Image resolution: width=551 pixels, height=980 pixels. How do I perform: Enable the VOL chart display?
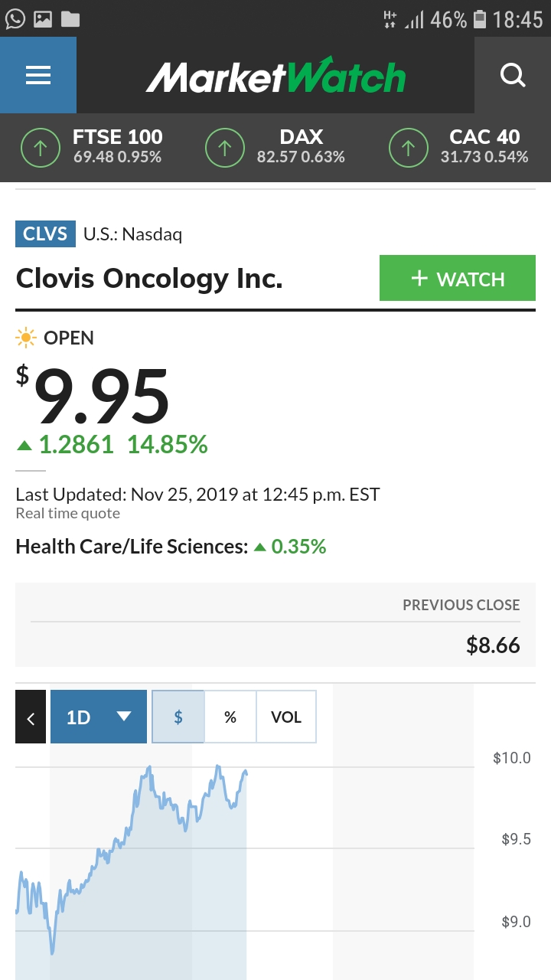285,717
